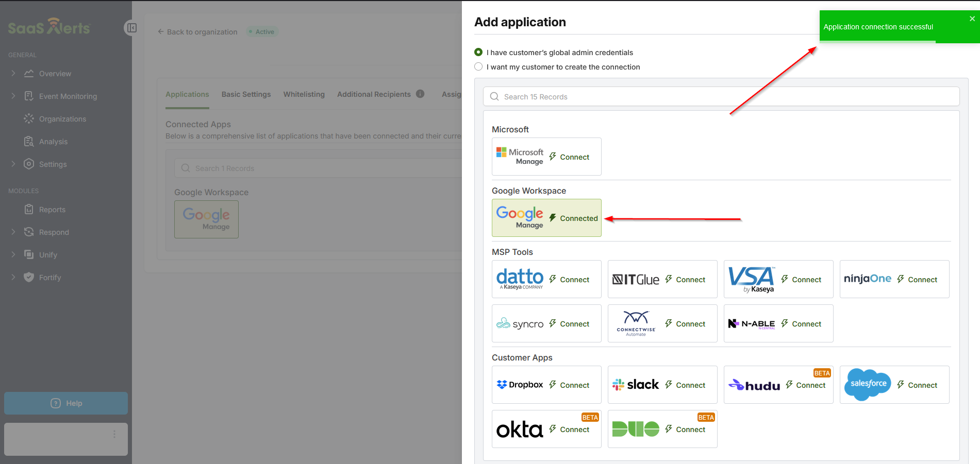The height and width of the screenshot is (464, 980).
Task: Dismiss the success notification with X
Action: (972, 19)
